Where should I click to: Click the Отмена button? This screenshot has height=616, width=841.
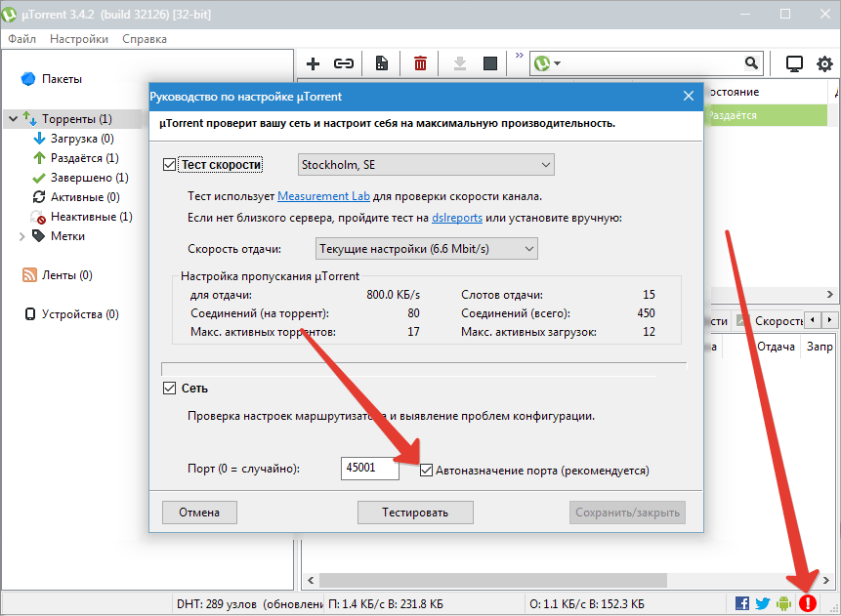click(199, 513)
